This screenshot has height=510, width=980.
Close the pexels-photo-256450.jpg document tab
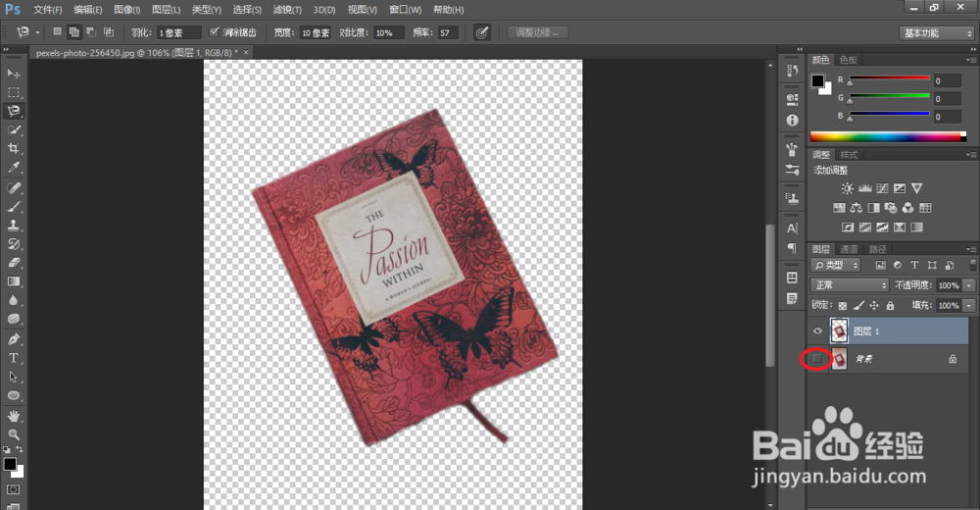coord(246,53)
